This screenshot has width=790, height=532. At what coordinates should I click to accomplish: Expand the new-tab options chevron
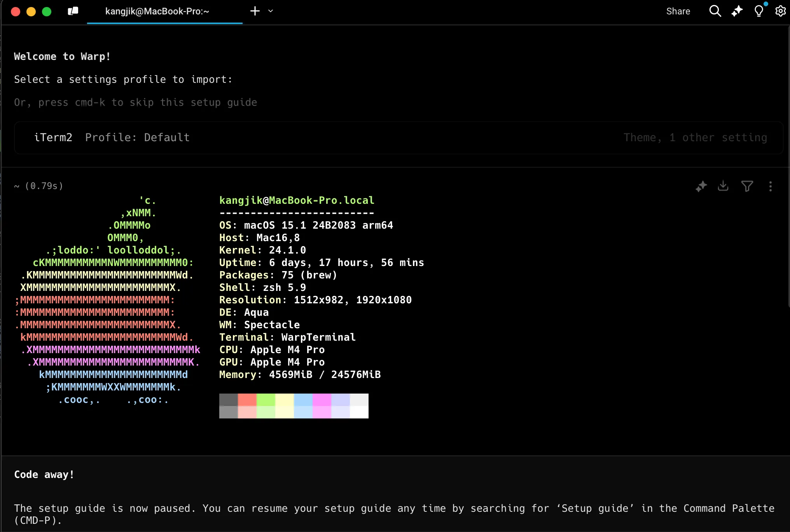[271, 11]
